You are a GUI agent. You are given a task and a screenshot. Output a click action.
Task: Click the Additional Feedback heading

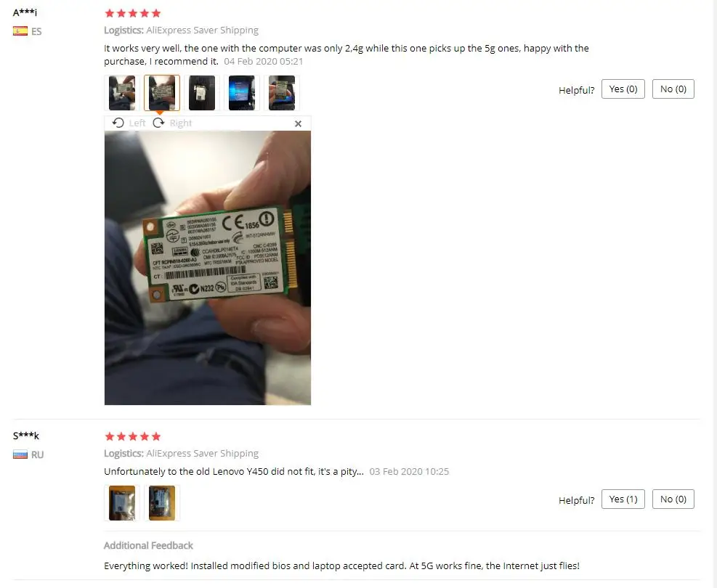pos(148,545)
